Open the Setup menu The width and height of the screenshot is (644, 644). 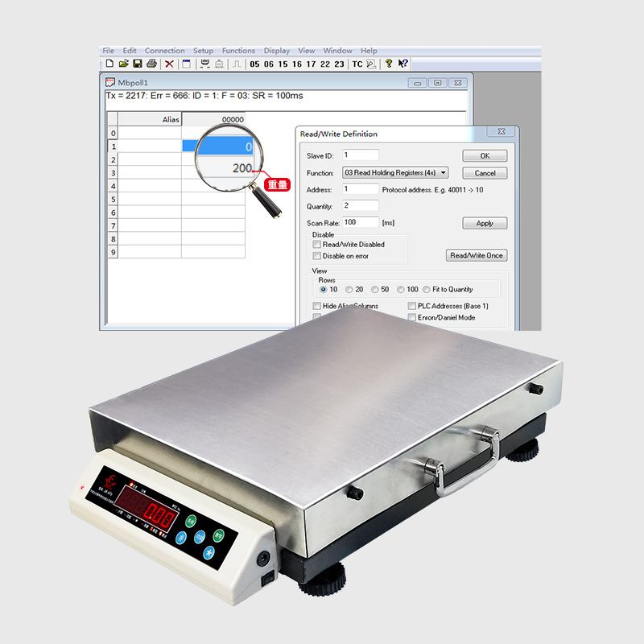click(x=203, y=51)
